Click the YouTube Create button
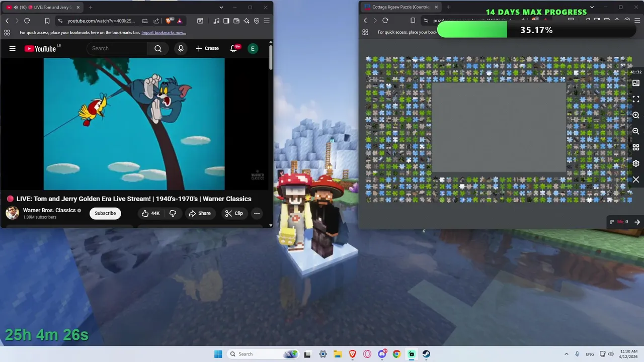The height and width of the screenshot is (362, 644). (207, 48)
